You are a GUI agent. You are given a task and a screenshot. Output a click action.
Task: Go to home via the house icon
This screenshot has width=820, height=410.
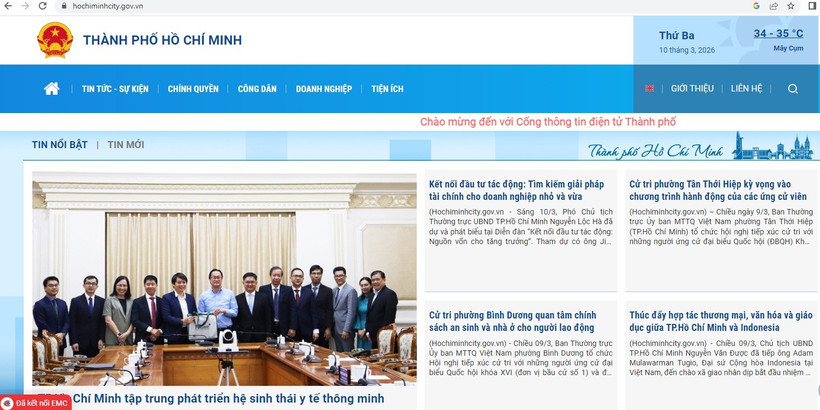pos(52,89)
